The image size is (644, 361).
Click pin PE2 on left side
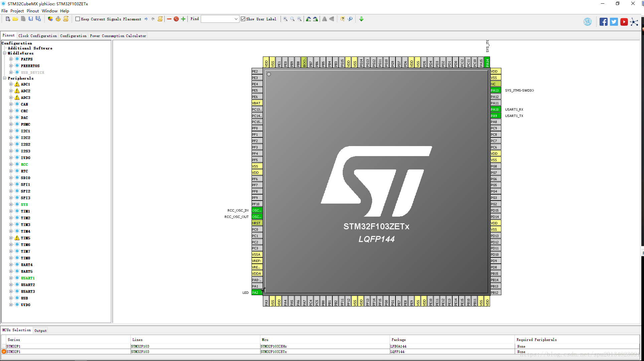pyautogui.click(x=257, y=71)
